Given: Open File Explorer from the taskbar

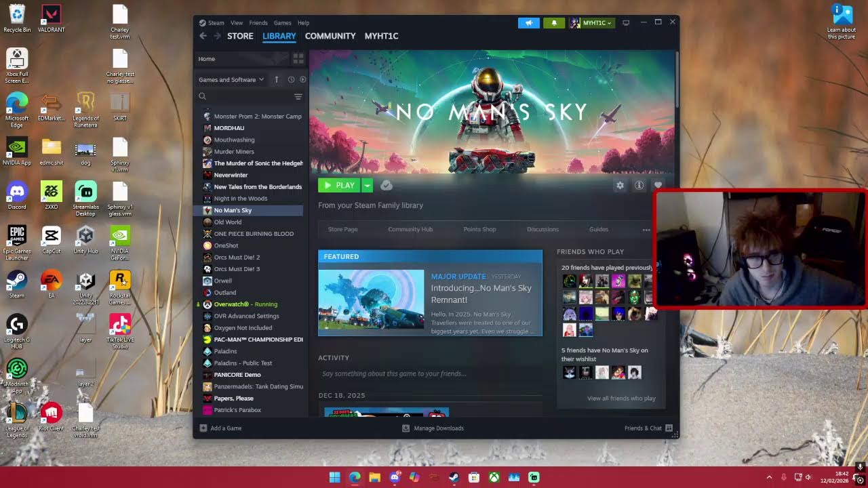Looking at the screenshot, I should (x=374, y=477).
